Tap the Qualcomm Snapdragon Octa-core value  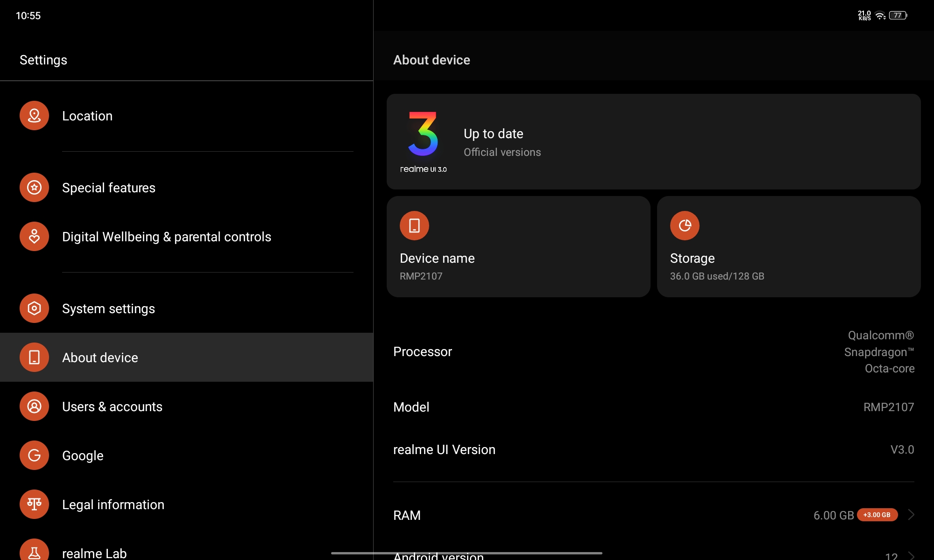click(879, 352)
